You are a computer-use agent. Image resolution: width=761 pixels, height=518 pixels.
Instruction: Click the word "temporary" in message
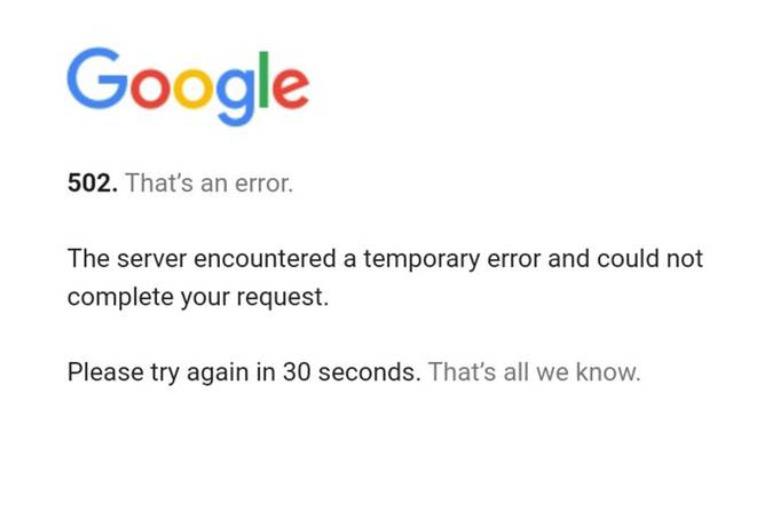tap(422, 260)
